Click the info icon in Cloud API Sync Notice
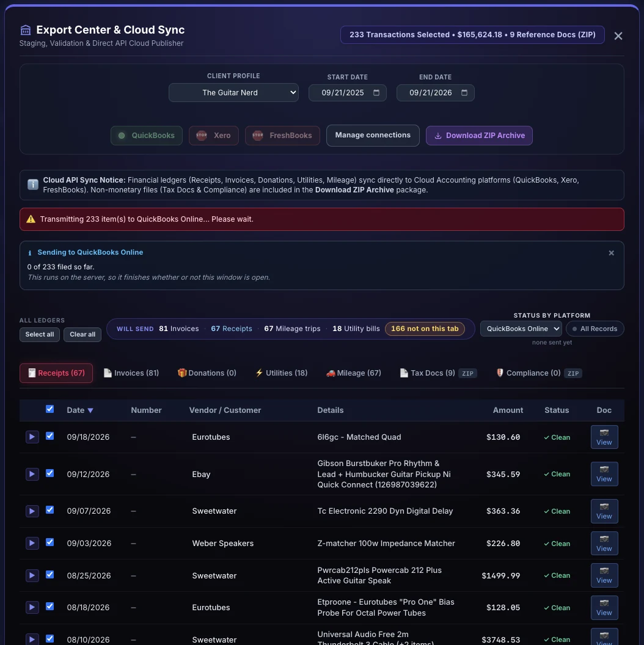 click(x=33, y=184)
